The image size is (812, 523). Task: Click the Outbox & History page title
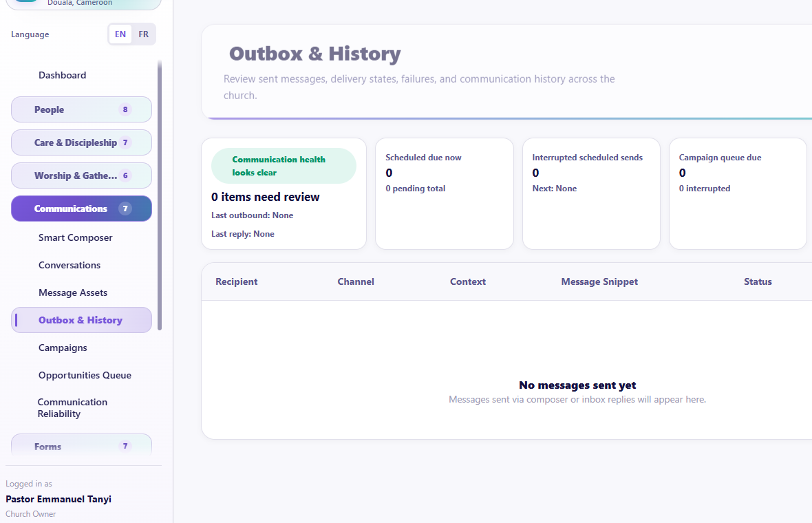tap(315, 54)
